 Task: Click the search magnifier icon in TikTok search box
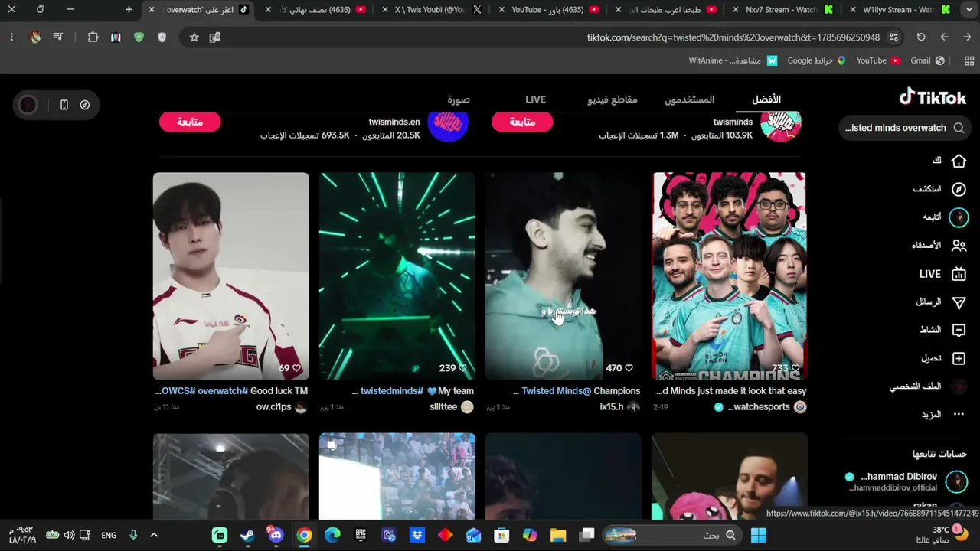tap(959, 128)
